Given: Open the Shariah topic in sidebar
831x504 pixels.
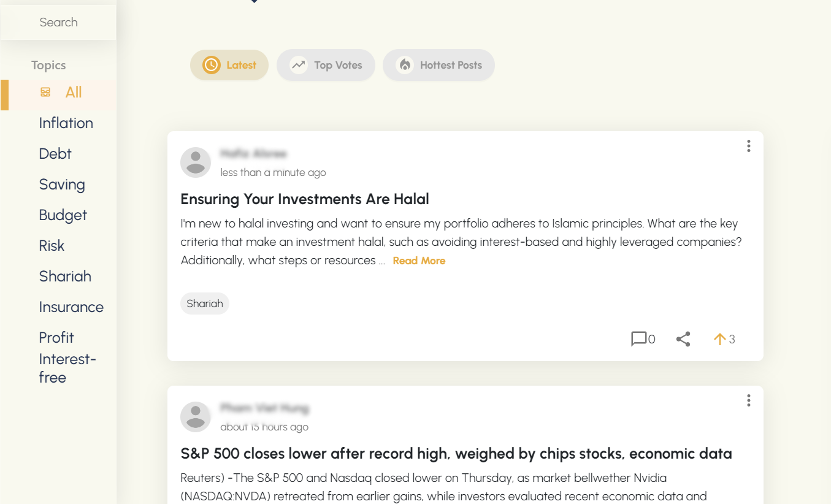Looking at the screenshot, I should pos(65,277).
